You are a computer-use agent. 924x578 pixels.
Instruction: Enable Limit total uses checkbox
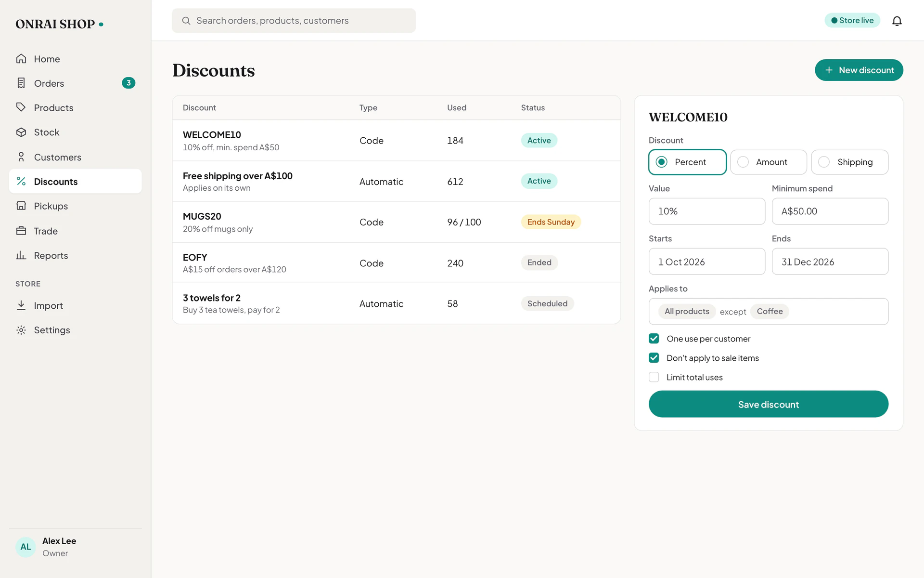point(654,377)
